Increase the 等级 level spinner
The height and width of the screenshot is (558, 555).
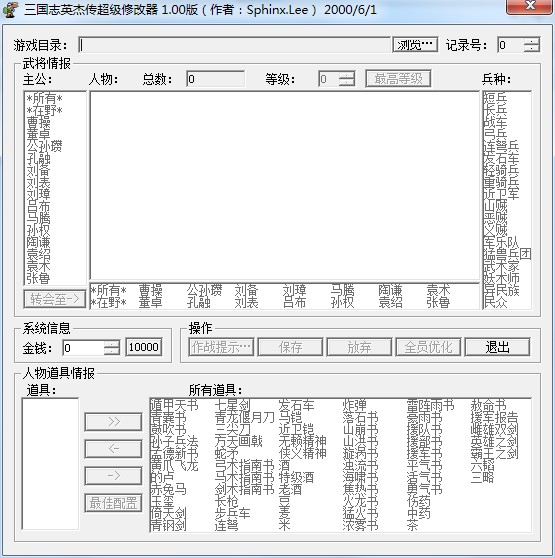point(347,75)
